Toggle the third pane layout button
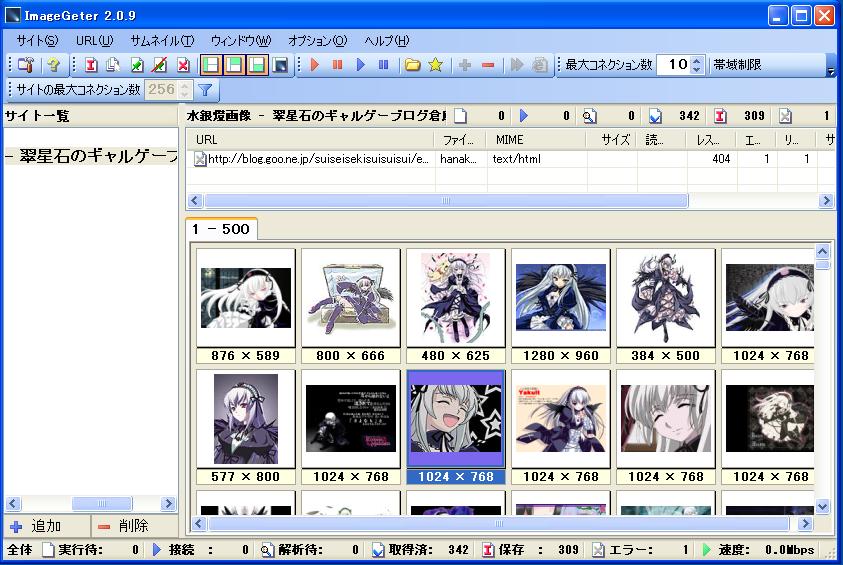The height and width of the screenshot is (565, 843). point(258,65)
